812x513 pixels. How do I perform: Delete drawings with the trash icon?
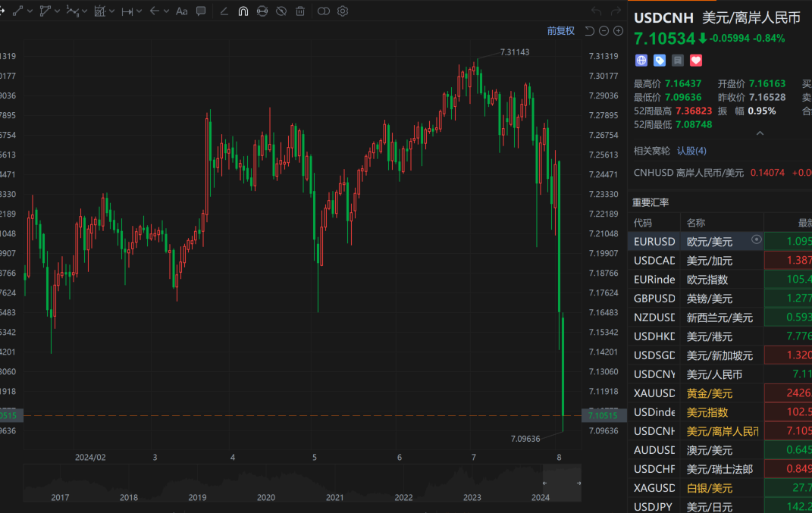point(300,11)
